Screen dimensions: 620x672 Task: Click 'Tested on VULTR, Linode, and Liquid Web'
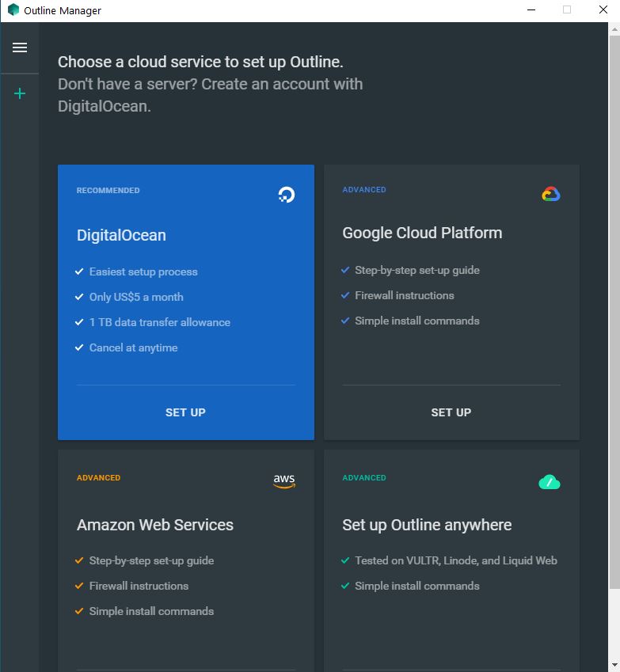pos(456,560)
